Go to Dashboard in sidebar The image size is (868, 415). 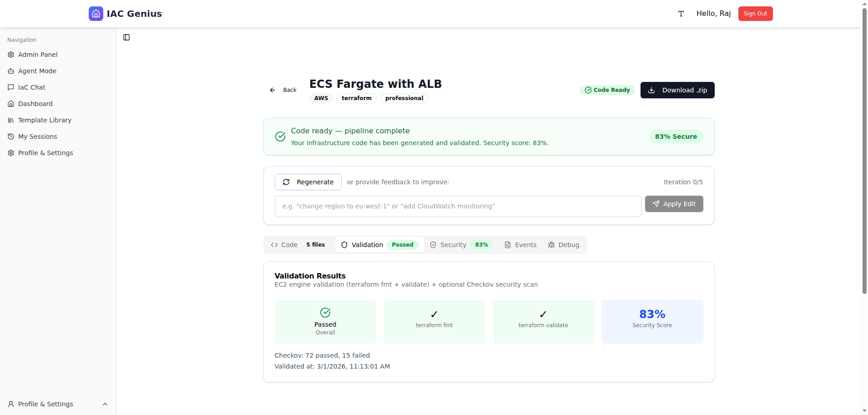tap(35, 104)
